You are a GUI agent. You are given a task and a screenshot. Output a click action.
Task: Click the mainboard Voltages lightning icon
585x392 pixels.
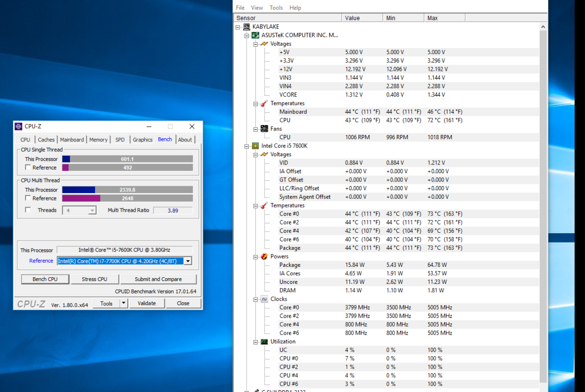(264, 44)
